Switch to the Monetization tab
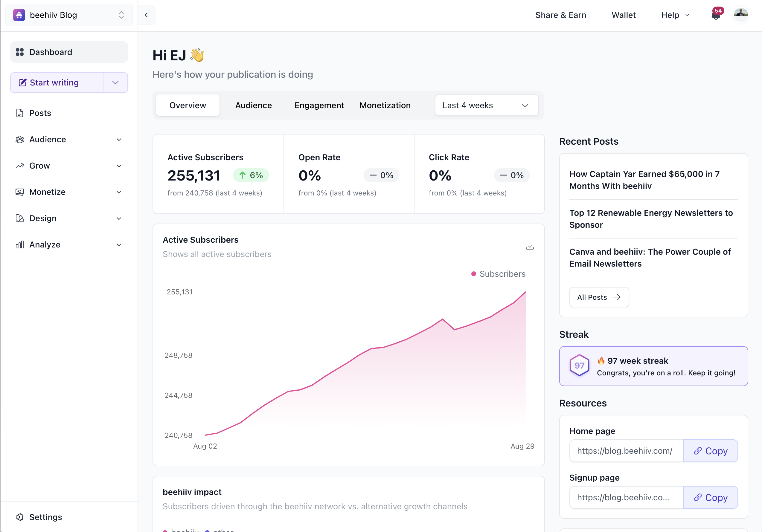Screen dimensions: 762x532 [385, 105]
